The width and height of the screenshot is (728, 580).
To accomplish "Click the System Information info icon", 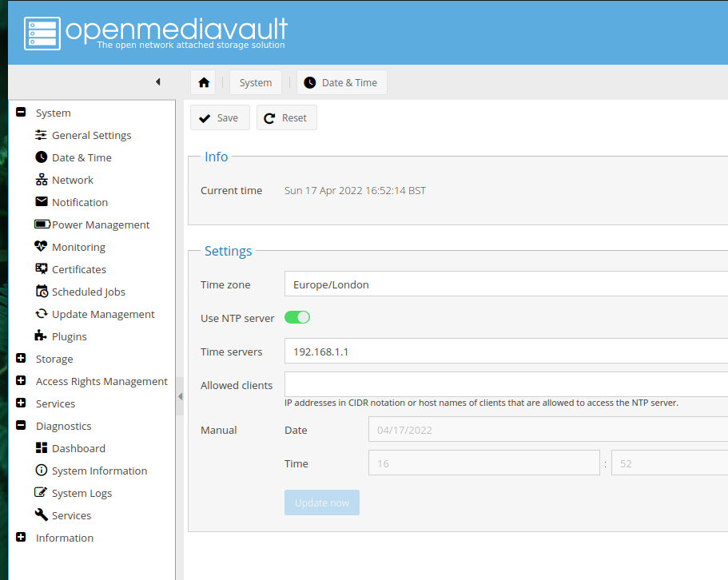I will pos(42,470).
